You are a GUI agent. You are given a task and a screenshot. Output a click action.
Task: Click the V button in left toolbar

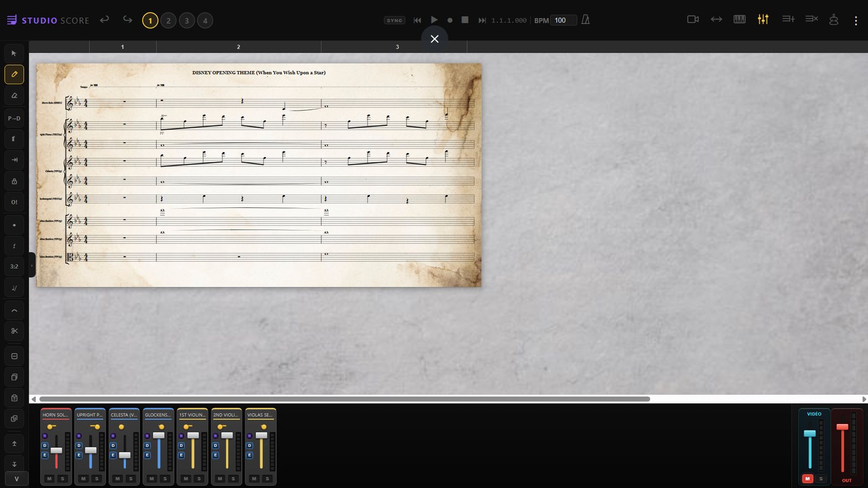16,479
